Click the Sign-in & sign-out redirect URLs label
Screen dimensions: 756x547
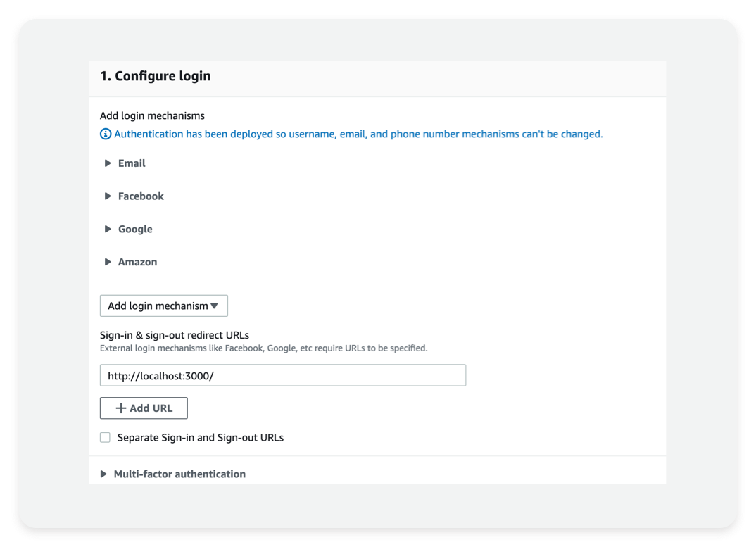tap(175, 334)
